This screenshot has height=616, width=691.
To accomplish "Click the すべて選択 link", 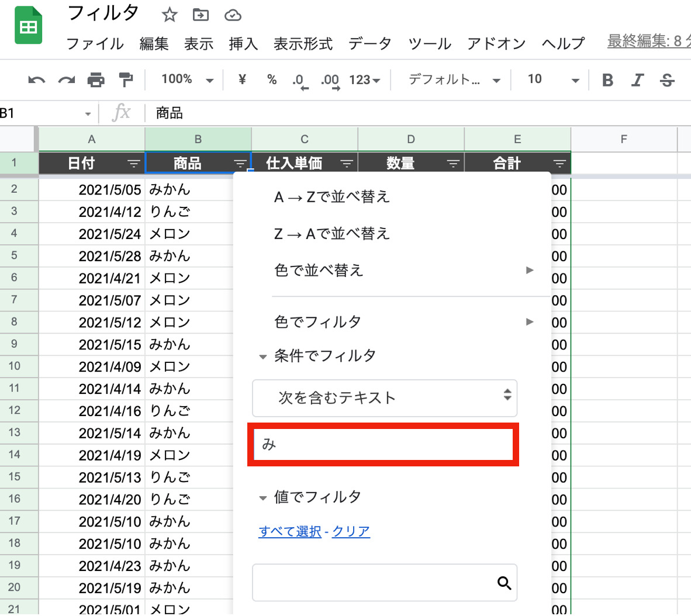I will tap(289, 531).
